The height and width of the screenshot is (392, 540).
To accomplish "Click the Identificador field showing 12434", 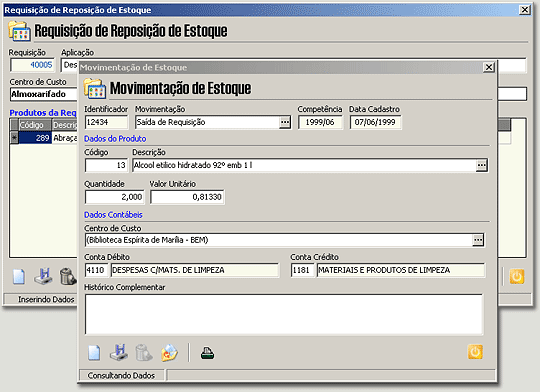I will tap(106, 122).
